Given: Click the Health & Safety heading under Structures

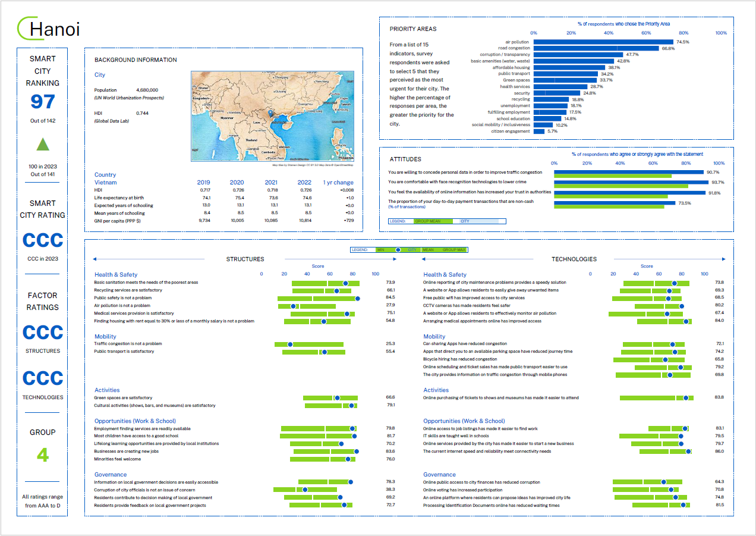Looking at the screenshot, I should 116,275.
